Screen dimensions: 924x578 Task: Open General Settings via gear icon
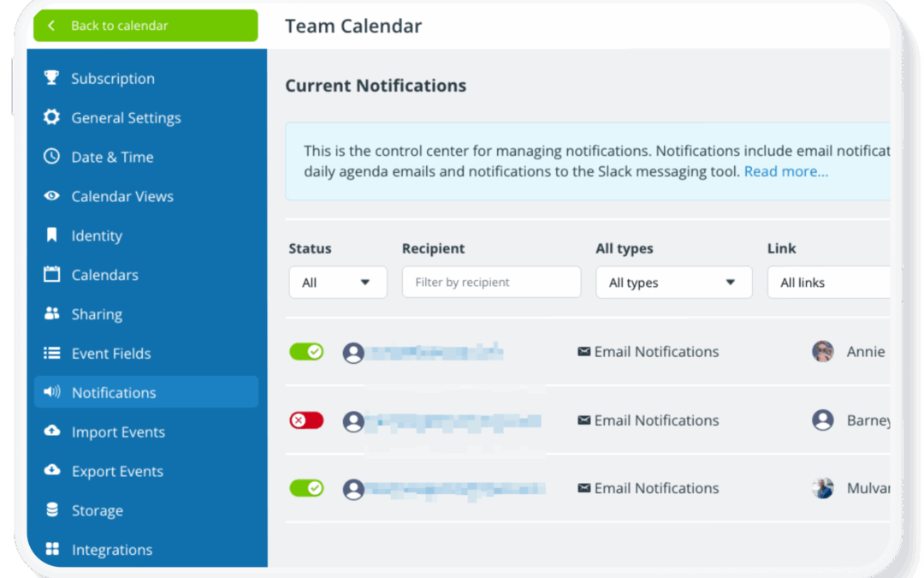click(50, 117)
